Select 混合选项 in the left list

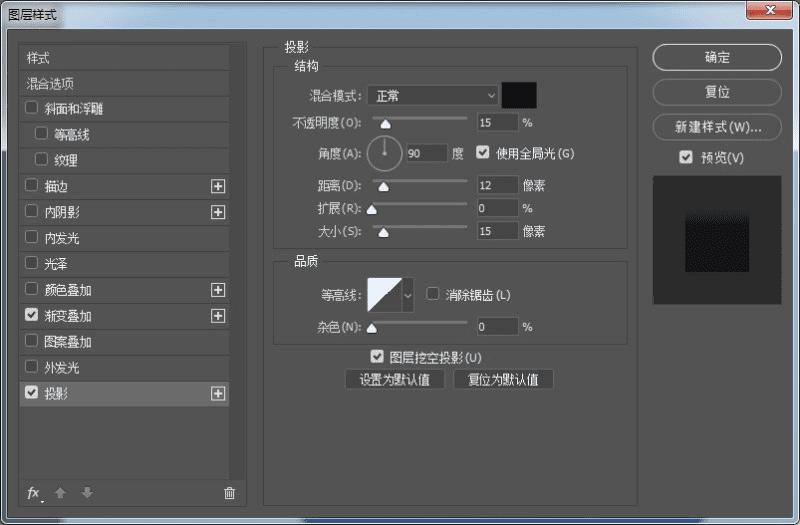124,83
